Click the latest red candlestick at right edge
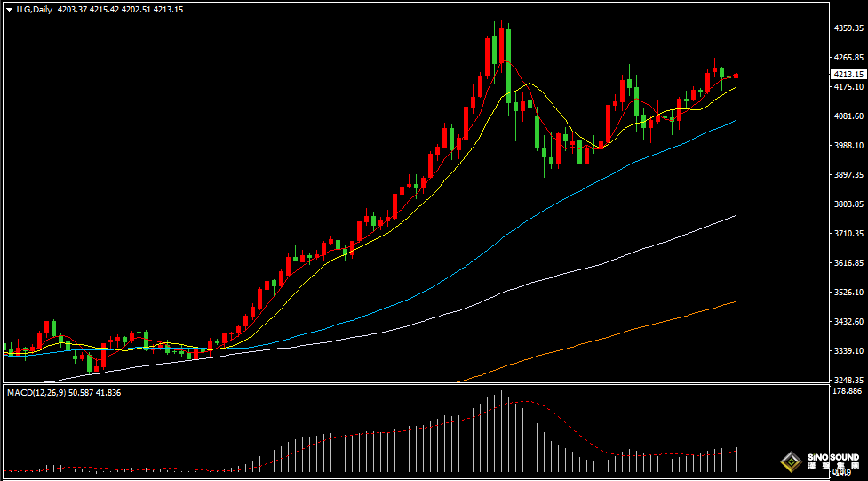This screenshot has width=868, height=481. coord(736,76)
